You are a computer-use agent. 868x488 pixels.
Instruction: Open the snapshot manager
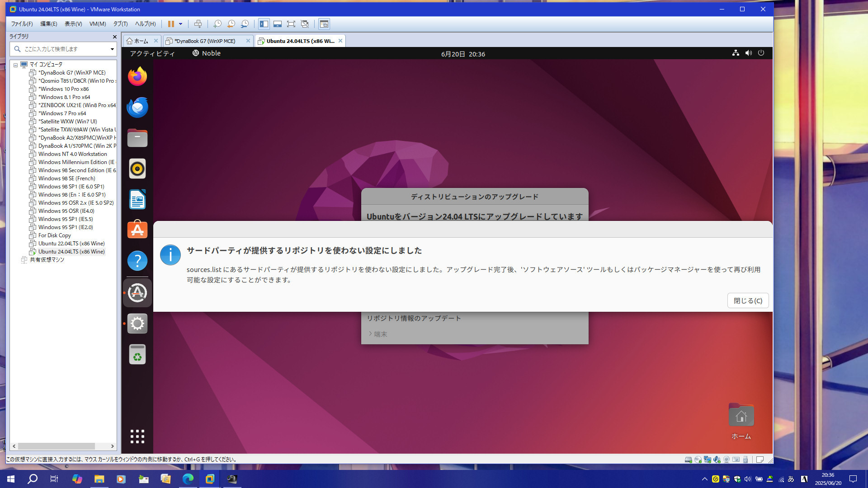tap(245, 24)
